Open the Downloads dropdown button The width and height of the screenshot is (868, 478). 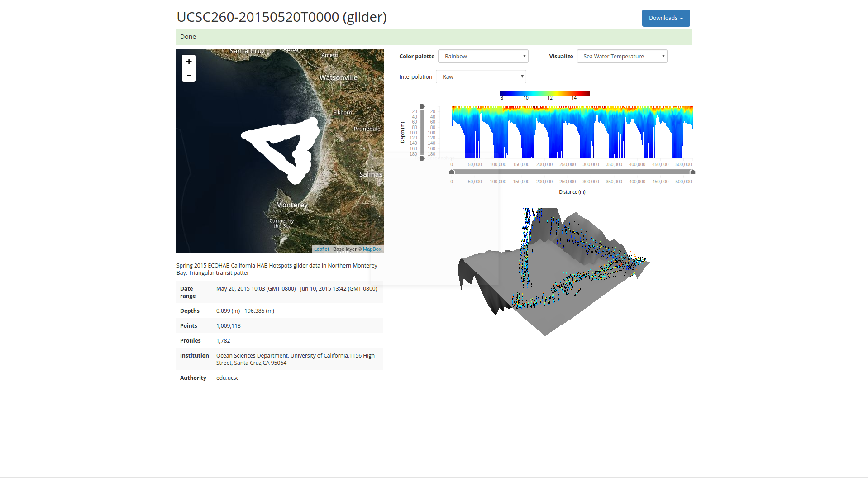pyautogui.click(x=666, y=18)
